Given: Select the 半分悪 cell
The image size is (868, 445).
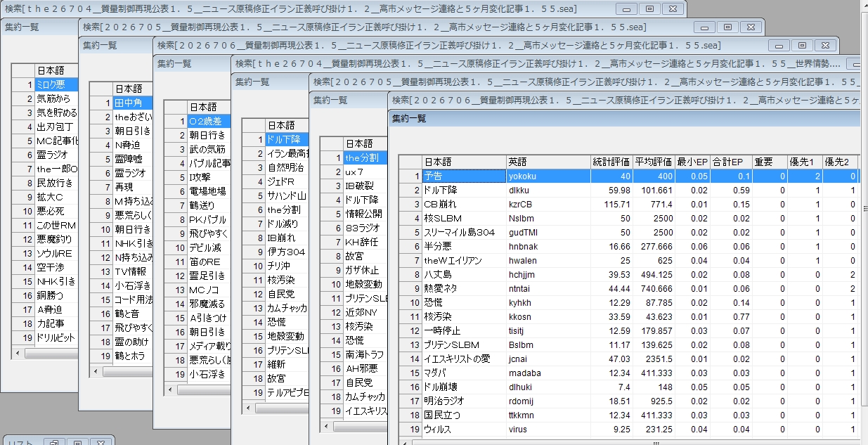Looking at the screenshot, I should pyautogui.click(x=463, y=246).
